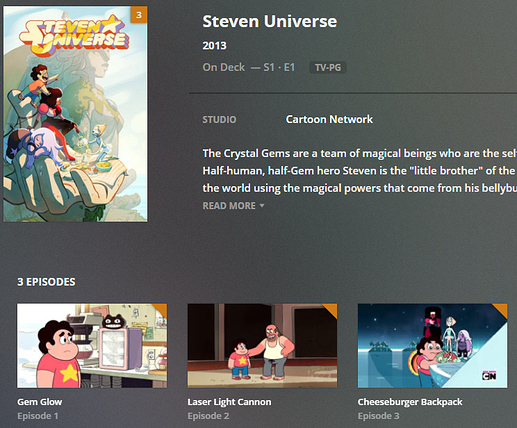Click the 2013 year link
The height and width of the screenshot is (428, 517).
pos(214,45)
